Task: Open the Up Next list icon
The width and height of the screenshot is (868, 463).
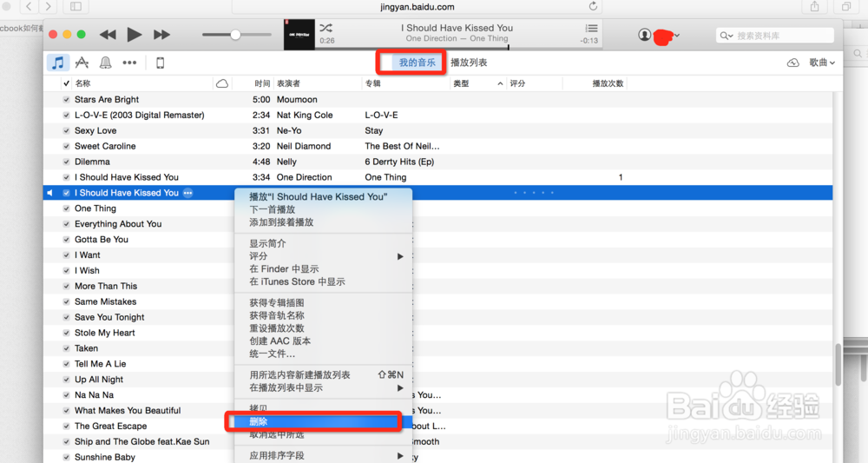Action: pyautogui.click(x=591, y=28)
